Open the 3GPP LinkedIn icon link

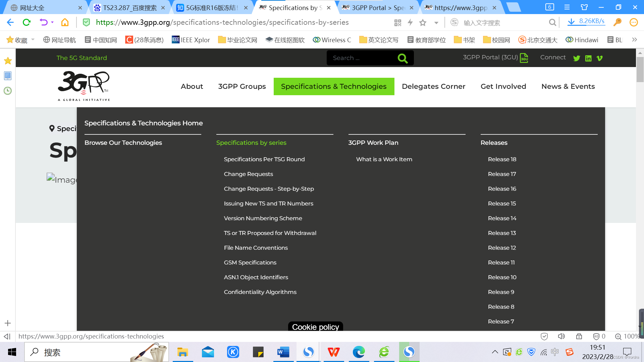588,58
